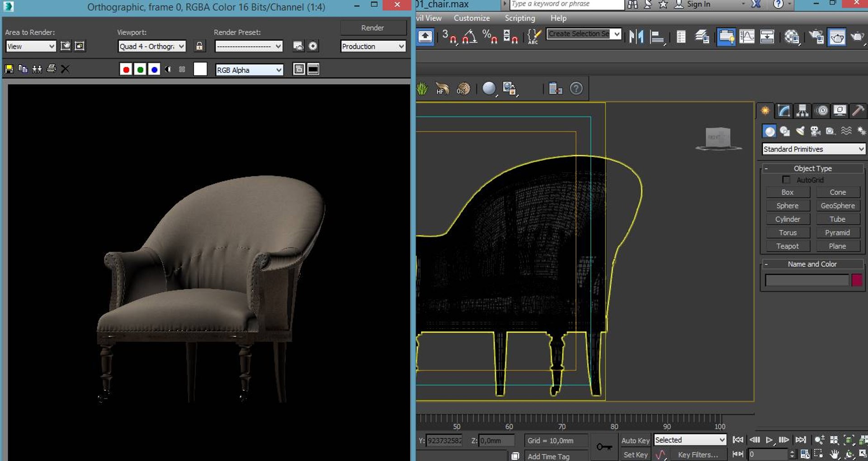Click the object name input field
The height and width of the screenshot is (461, 868).
[807, 280]
